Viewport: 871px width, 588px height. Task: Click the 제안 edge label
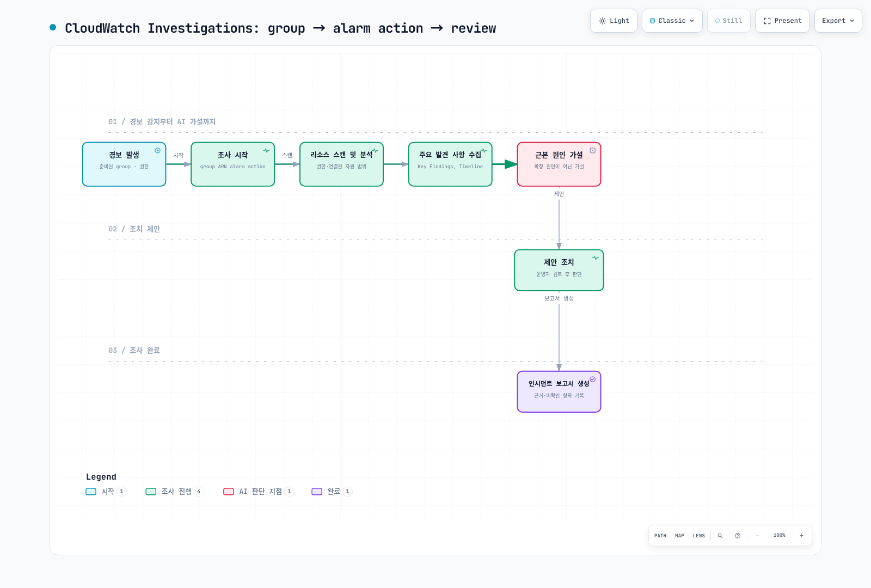click(559, 194)
